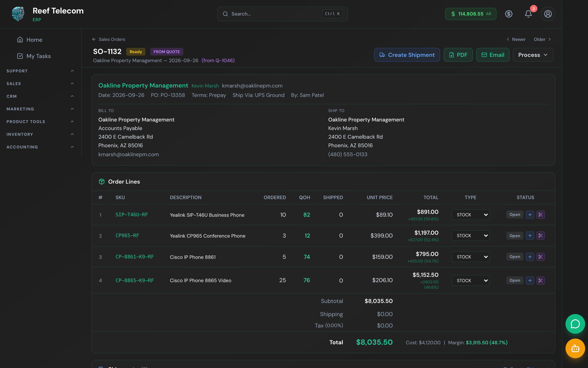The width and height of the screenshot is (588, 368).
Task: Open the notifications bell
Action: coord(528,14)
